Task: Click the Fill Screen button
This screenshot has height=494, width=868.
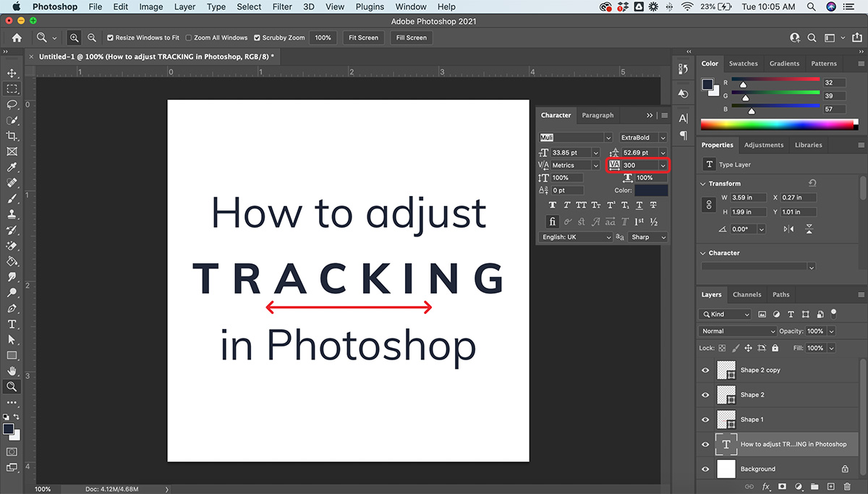Action: pos(411,38)
